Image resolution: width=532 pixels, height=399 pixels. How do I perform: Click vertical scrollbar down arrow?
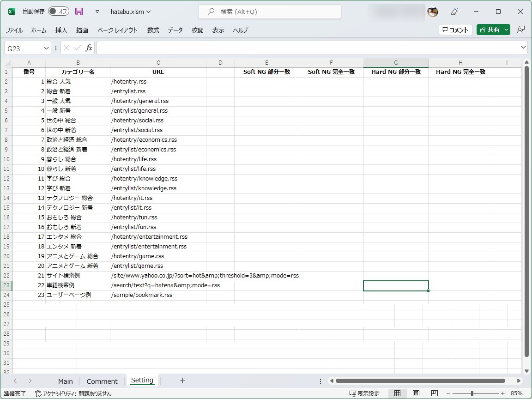coord(526,371)
